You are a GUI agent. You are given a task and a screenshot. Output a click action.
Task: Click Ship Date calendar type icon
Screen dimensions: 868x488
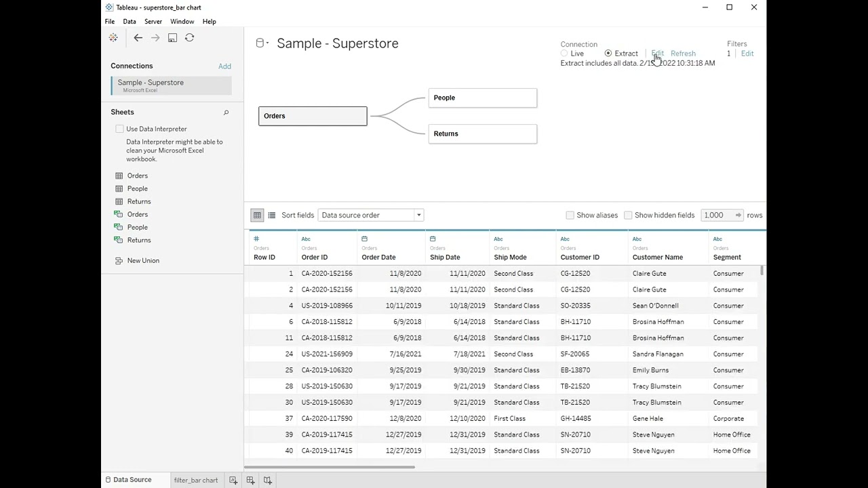[433, 239]
